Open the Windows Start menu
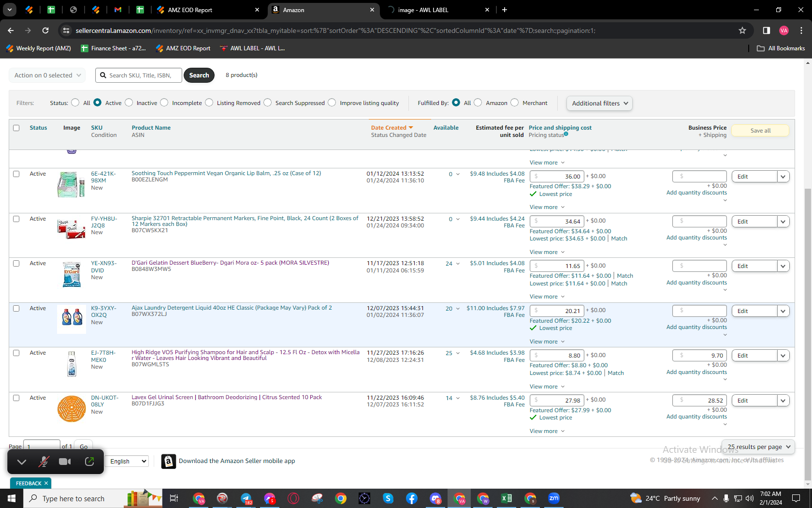This screenshot has width=812, height=508. [x=12, y=498]
